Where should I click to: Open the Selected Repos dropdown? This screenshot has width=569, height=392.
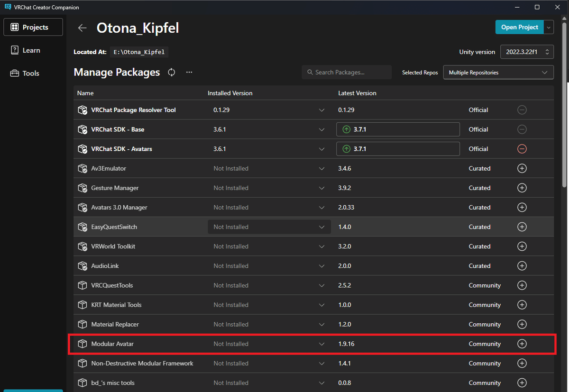coord(498,73)
